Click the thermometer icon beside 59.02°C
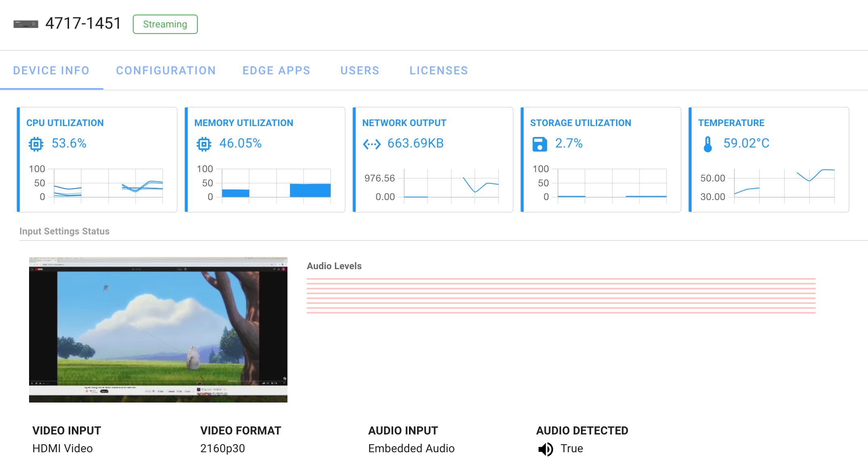This screenshot has width=868, height=468. (708, 144)
